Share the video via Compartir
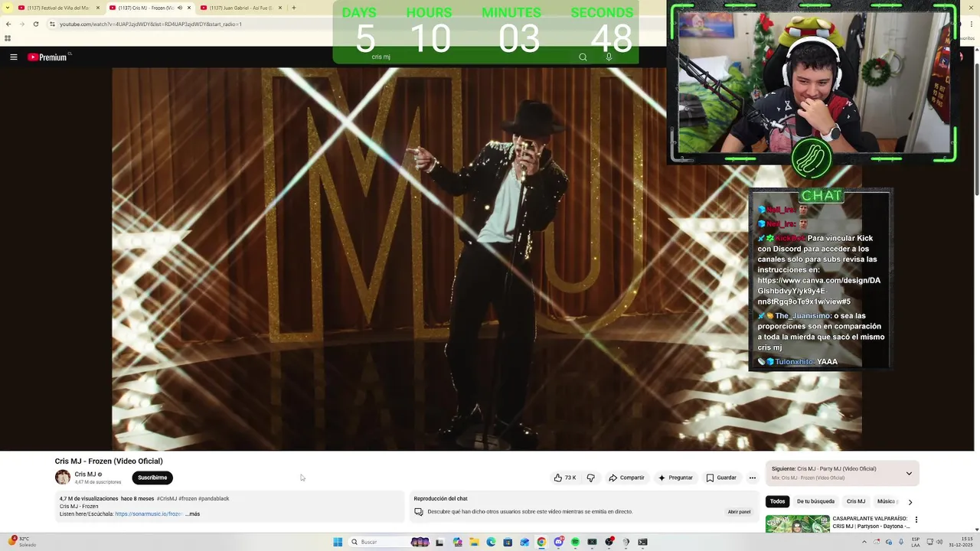Screen dimensions: 980x551 (626, 478)
